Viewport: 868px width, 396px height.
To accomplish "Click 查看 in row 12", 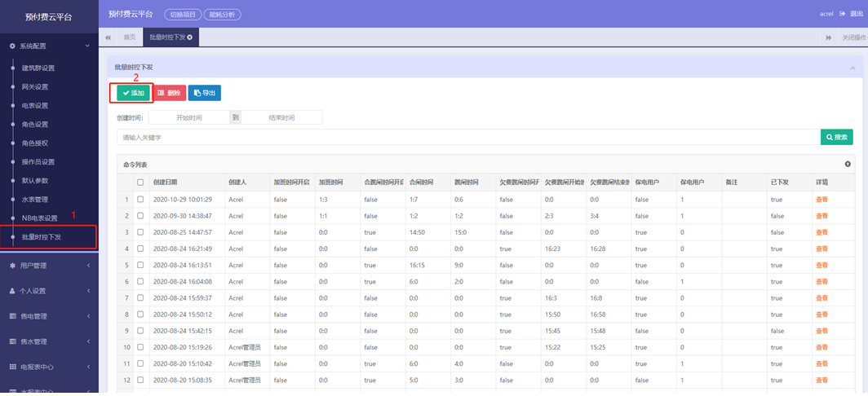I will coord(821,381).
